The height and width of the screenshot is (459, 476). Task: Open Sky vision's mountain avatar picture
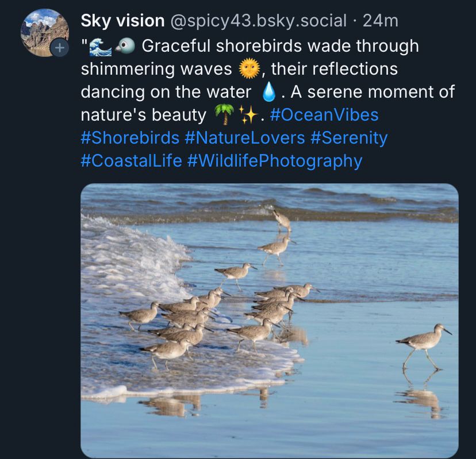45,33
